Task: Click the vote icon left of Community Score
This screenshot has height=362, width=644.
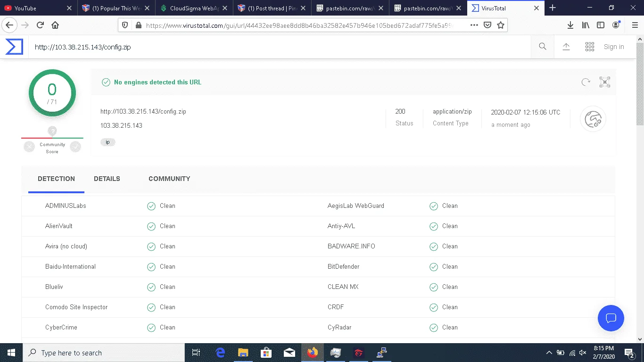Action: (29, 147)
